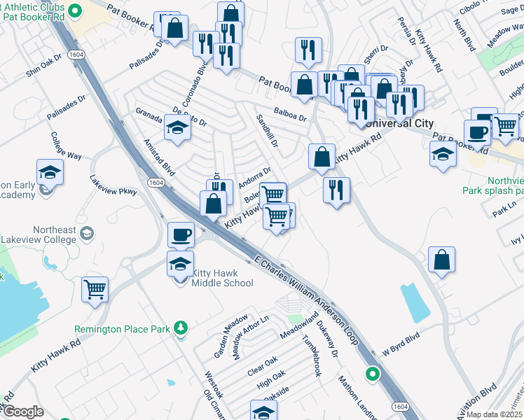Select the graduation cap marker at Kitty Hawk Middle School
Image resolution: width=524 pixels, height=420 pixels.
pos(181,265)
